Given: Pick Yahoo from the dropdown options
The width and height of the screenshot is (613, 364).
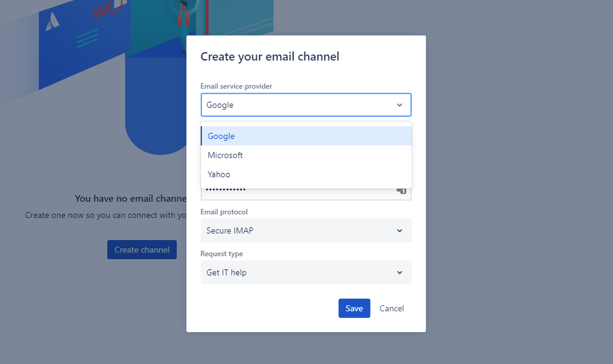Looking at the screenshot, I should point(306,174).
